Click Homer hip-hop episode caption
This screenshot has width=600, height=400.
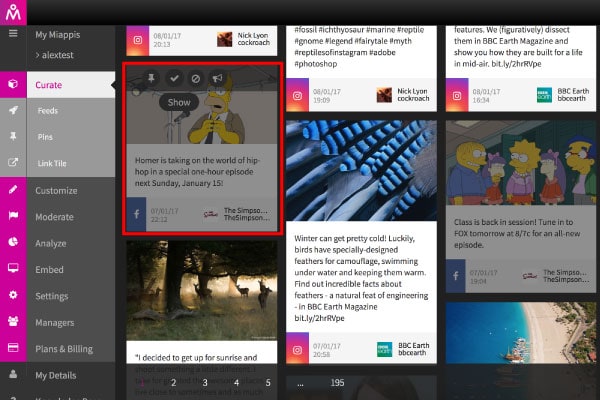pos(197,171)
